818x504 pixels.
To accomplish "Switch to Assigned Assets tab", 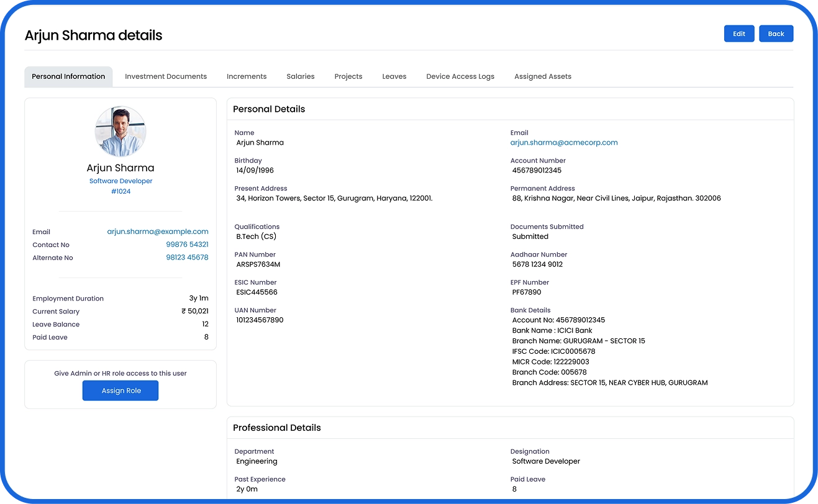I will (x=543, y=76).
